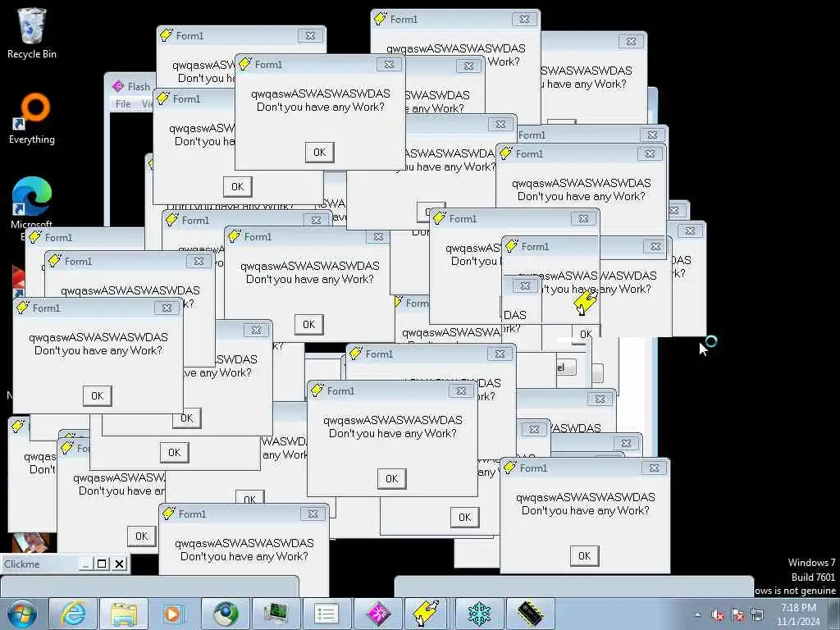
Task: Open the black chip app on taskbar
Action: click(x=530, y=614)
